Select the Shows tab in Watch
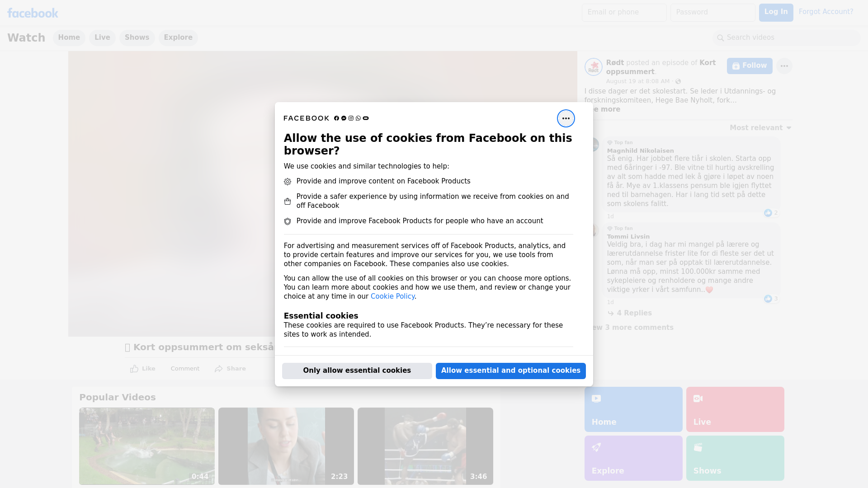 [137, 38]
